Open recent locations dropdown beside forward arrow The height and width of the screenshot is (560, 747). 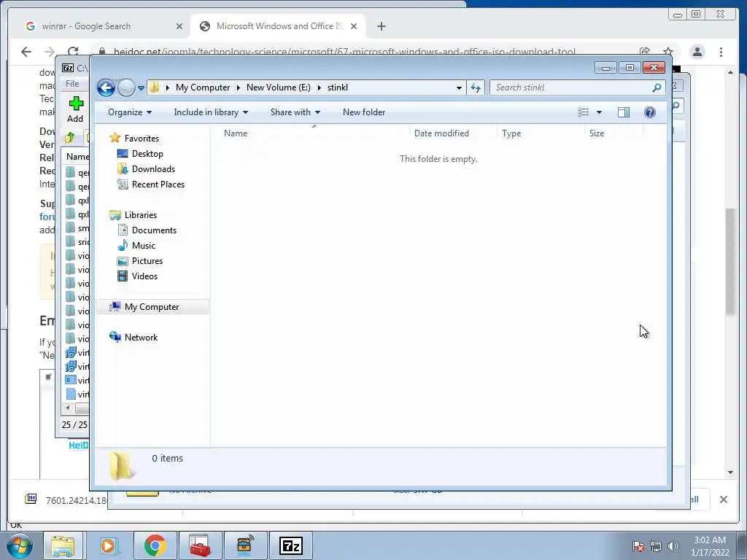pyautogui.click(x=141, y=88)
